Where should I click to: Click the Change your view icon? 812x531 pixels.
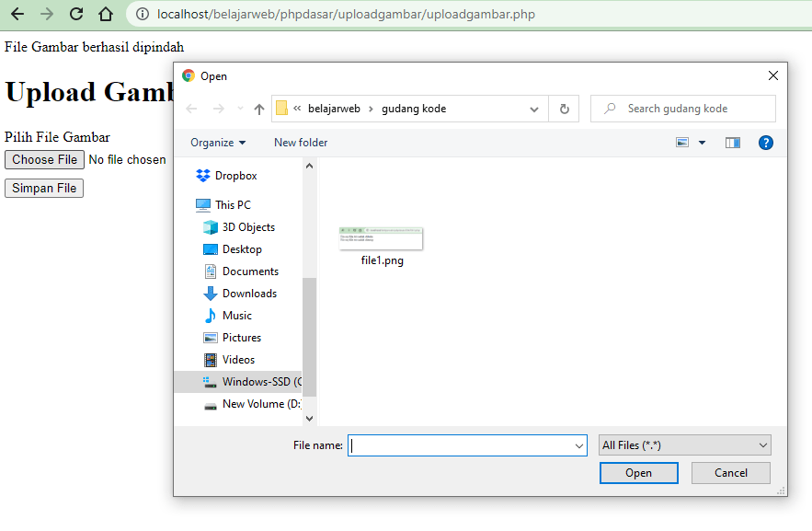[x=682, y=143]
